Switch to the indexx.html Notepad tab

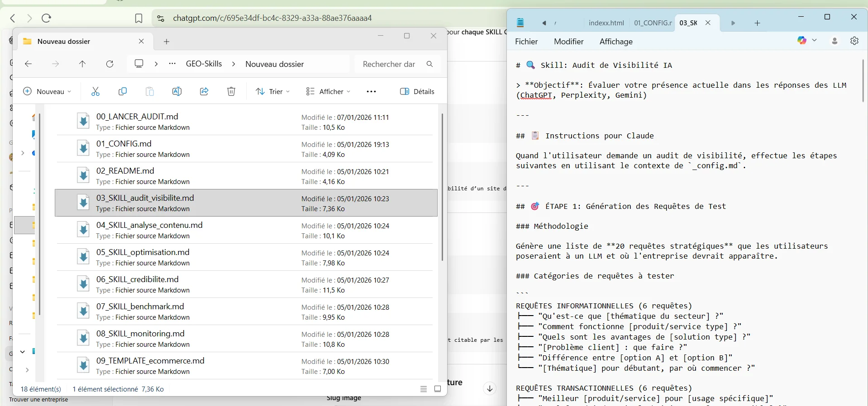point(606,23)
